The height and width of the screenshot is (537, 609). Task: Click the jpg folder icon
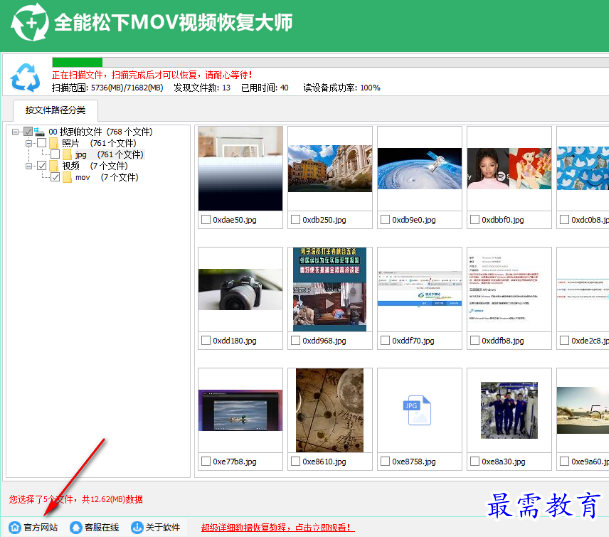coord(67,155)
